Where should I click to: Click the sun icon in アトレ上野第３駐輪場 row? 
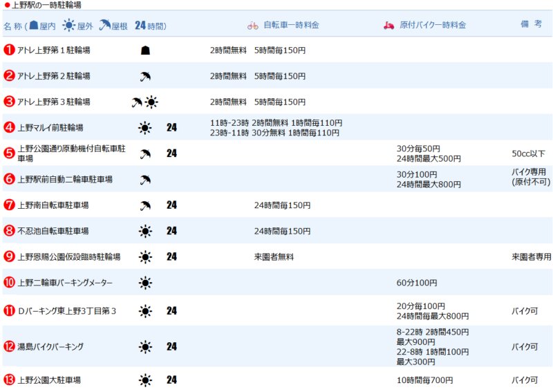coord(151,102)
